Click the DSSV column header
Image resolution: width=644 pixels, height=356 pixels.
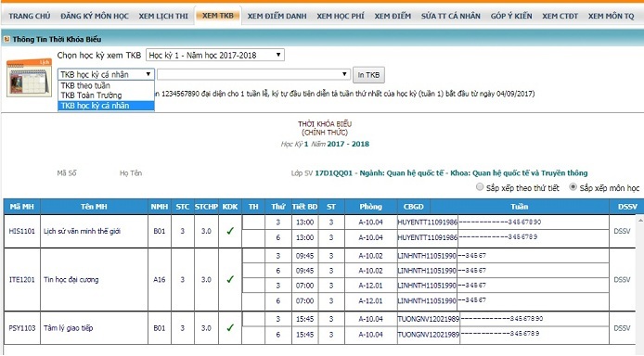pyautogui.click(x=627, y=207)
